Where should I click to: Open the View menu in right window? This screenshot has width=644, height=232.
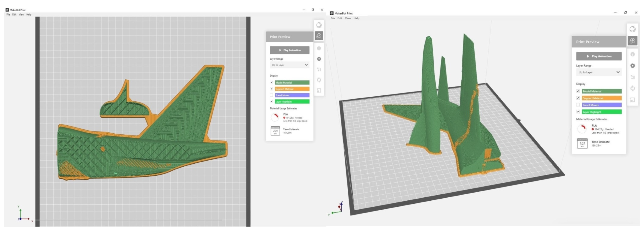pyautogui.click(x=348, y=18)
